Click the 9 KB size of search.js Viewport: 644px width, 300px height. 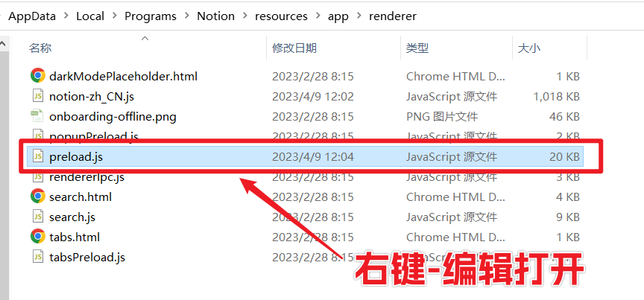[x=568, y=217]
